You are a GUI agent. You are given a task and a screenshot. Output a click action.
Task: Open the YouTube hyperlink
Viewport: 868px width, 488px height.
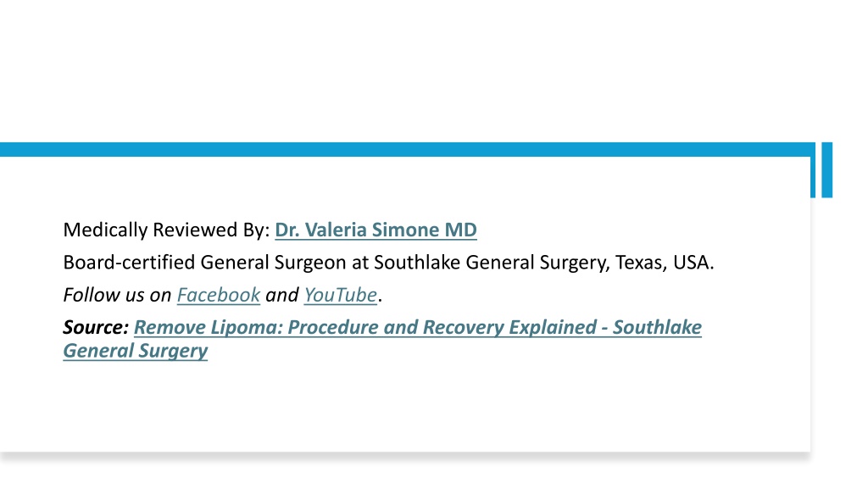pyautogui.click(x=341, y=295)
